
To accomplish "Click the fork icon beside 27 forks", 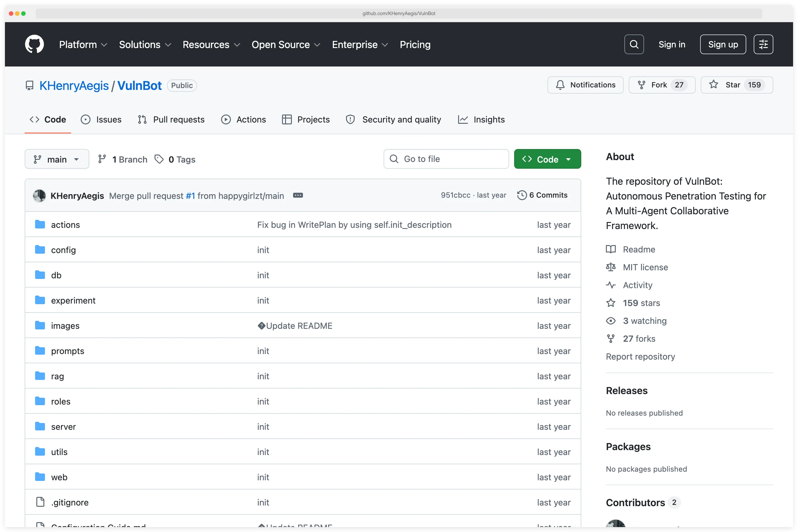I will click(x=611, y=339).
